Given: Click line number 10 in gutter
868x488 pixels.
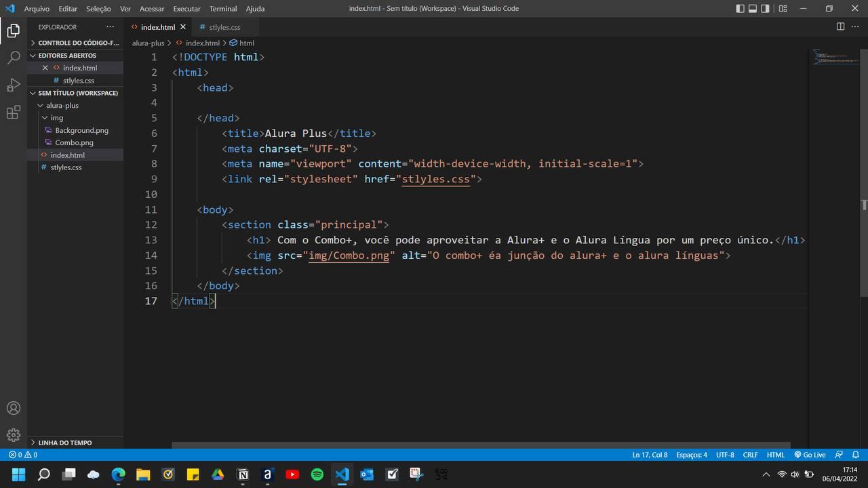Looking at the screenshot, I should point(151,195).
